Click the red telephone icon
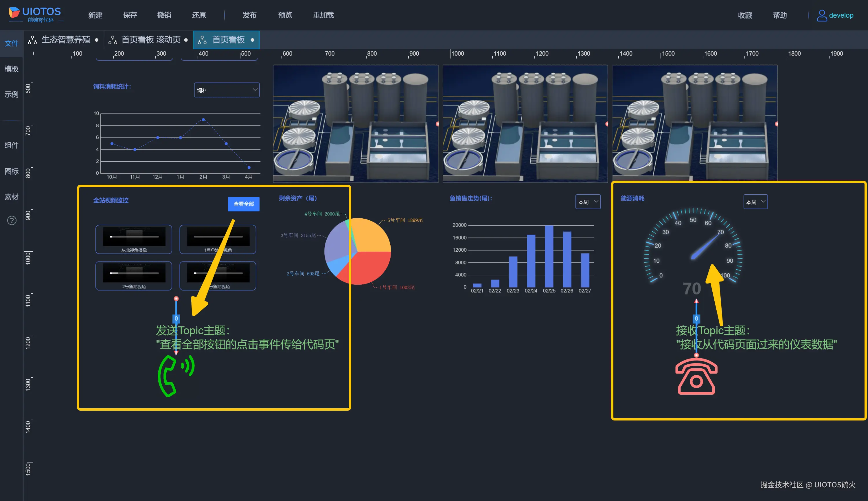Viewport: 868px width, 501px height. (x=696, y=376)
